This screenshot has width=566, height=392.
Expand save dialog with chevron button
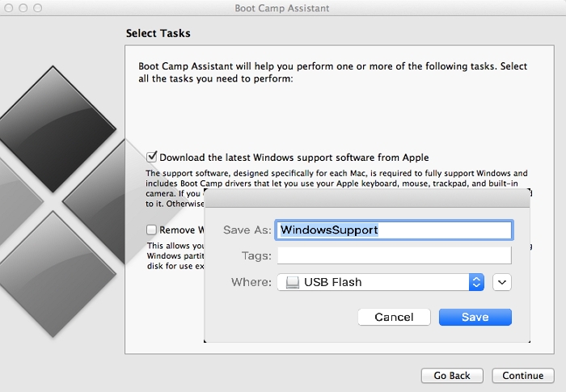pyautogui.click(x=502, y=282)
